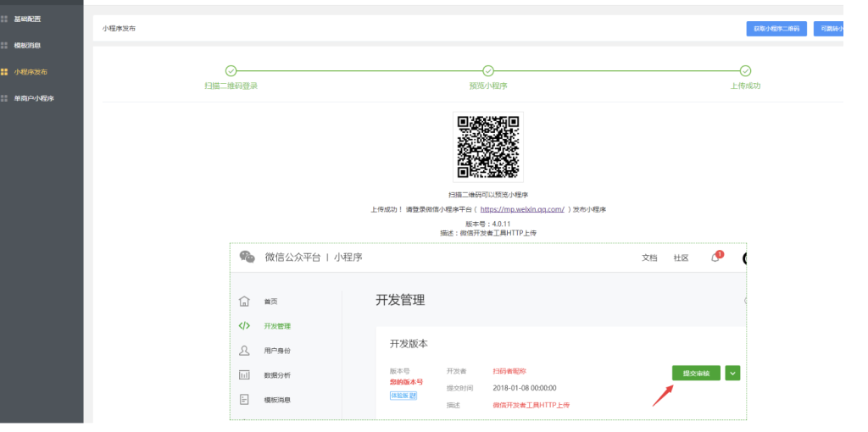Screen dimensions: 868x432
Task: Open 文档 in the WeChat platform header
Action: pos(649,258)
